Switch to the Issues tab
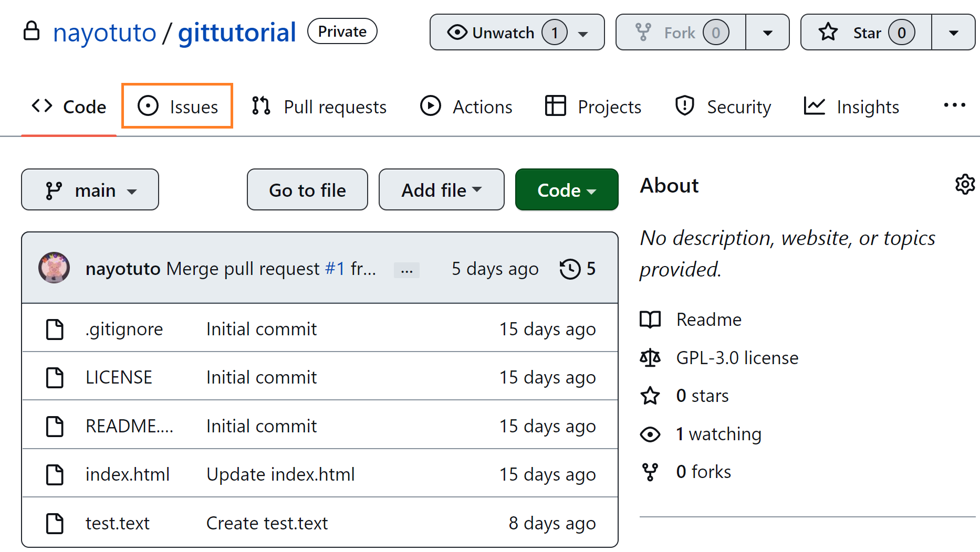Viewport: 980px width, 552px height. [178, 107]
